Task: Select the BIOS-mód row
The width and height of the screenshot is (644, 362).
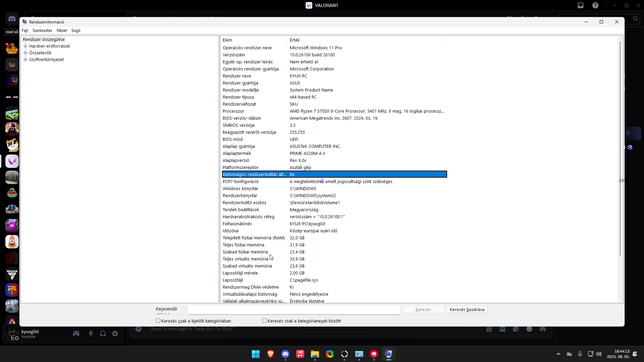Action: (334, 139)
